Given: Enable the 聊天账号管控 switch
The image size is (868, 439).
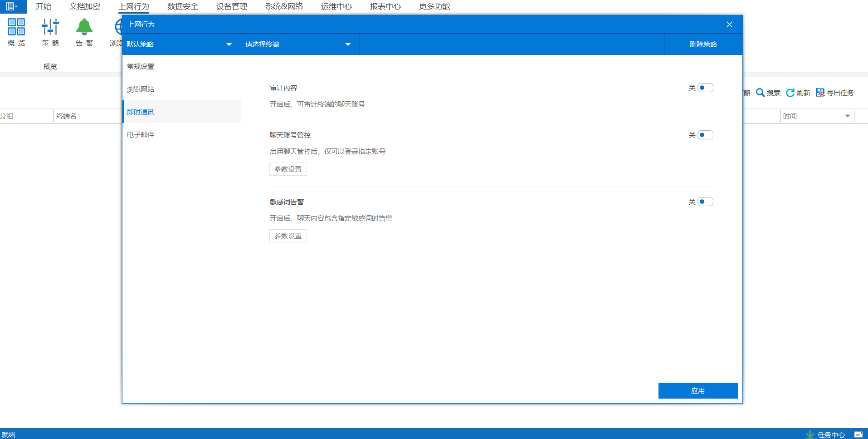Looking at the screenshot, I should tap(705, 134).
